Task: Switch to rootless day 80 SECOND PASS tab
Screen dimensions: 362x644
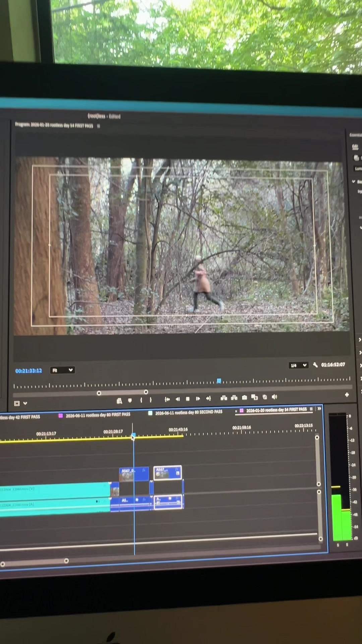Action: click(189, 413)
